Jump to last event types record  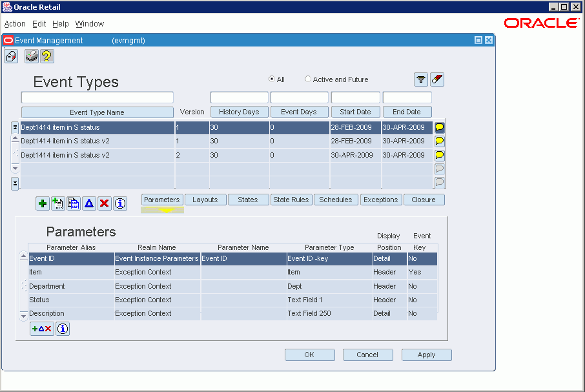click(15, 184)
